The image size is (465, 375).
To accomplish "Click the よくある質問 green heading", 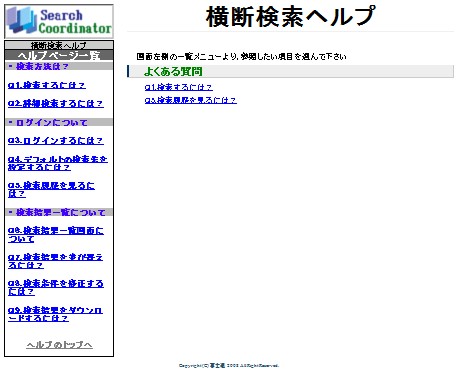I will coord(173,71).
